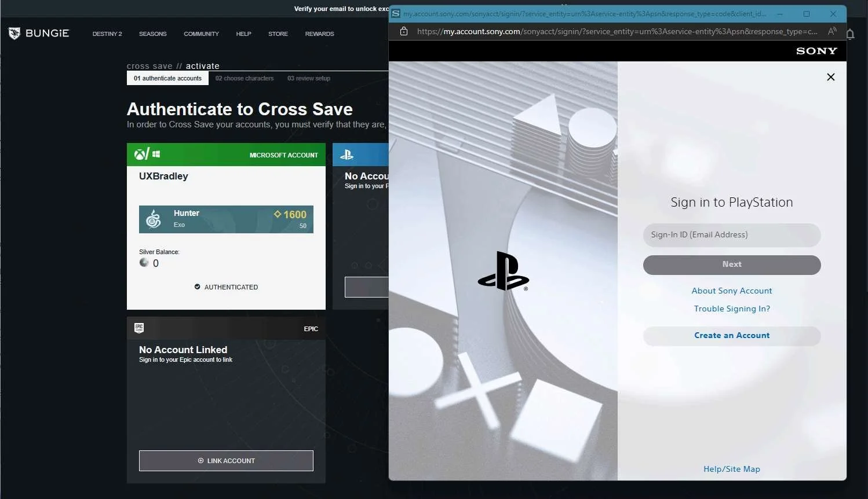Click the padlock icon in Sony address bar
868x499 pixels.
point(404,31)
